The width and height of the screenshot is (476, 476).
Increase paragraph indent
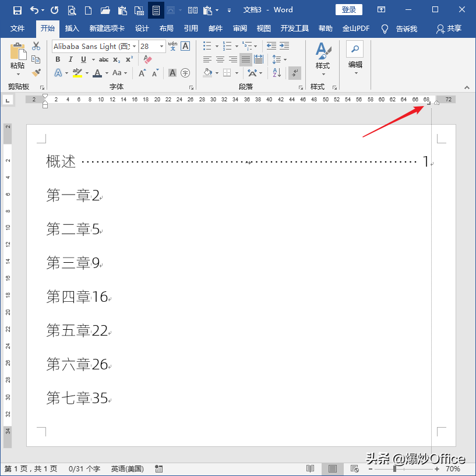tap(284, 46)
